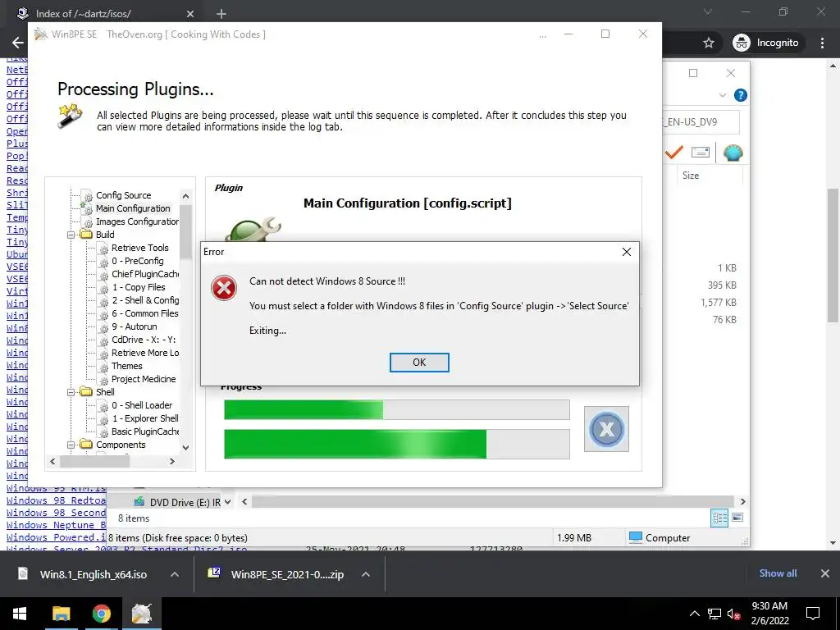This screenshot has width=840, height=630.
Task: Bookmark this page with star icon
Action: 709,43
